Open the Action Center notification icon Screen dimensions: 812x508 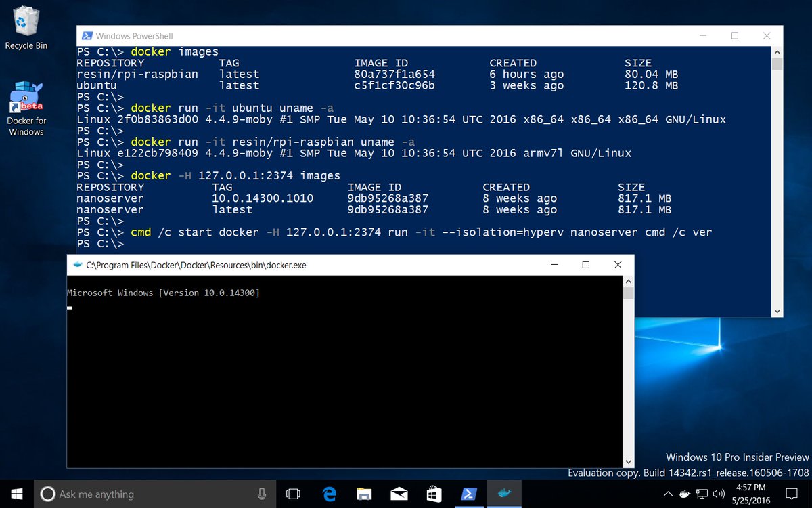click(791, 494)
